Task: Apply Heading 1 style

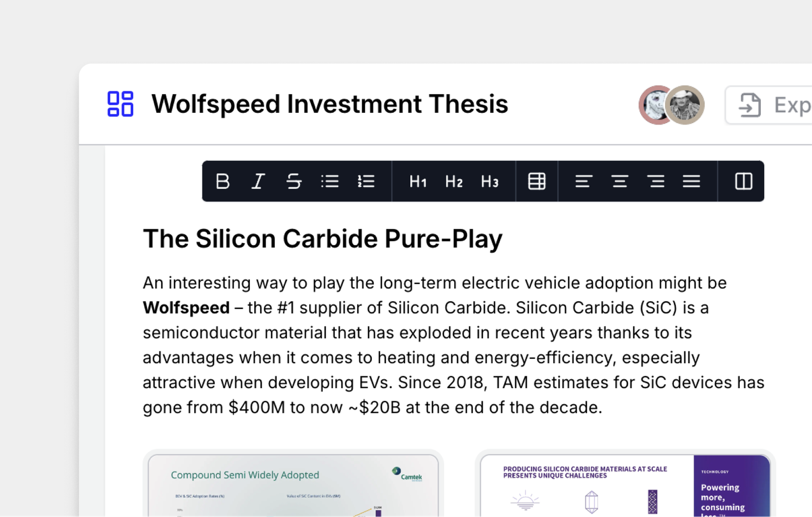Action: [x=418, y=181]
